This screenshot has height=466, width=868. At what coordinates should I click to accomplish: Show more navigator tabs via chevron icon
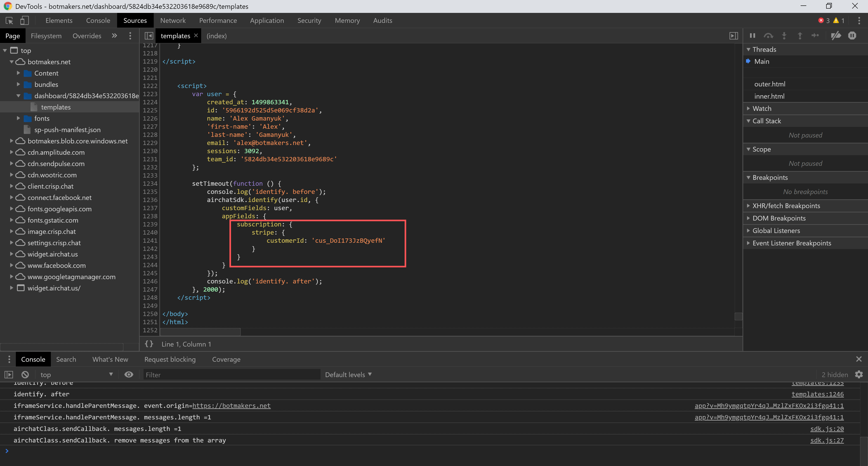(115, 36)
